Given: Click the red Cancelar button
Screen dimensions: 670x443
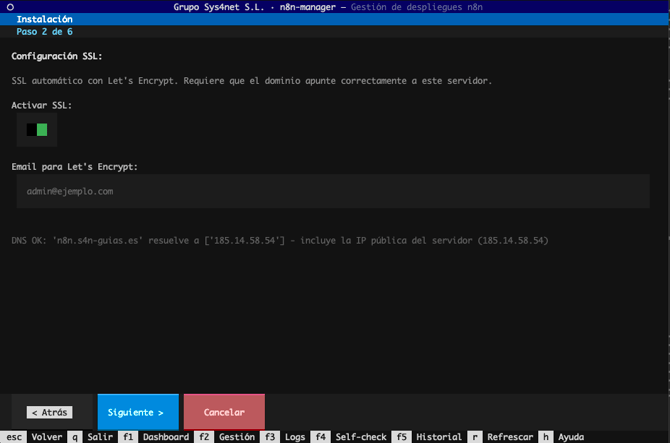Looking at the screenshot, I should coord(224,412).
